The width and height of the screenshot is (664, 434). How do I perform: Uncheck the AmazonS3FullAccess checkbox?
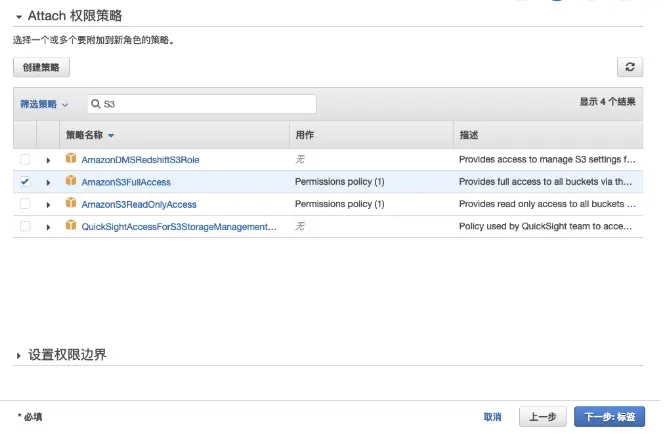click(25, 182)
